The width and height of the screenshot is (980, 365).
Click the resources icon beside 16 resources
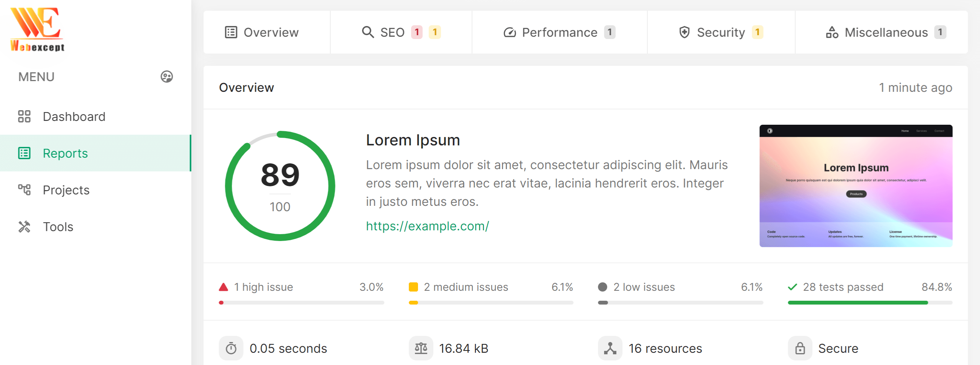[610, 348]
